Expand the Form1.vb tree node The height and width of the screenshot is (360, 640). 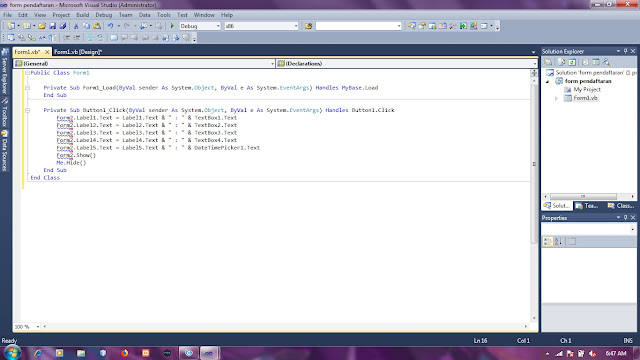[556, 98]
